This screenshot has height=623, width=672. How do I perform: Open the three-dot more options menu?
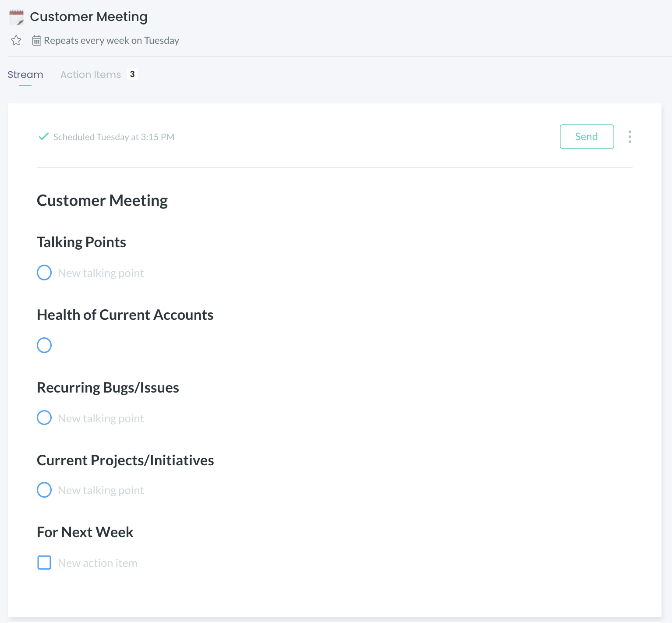coord(630,137)
